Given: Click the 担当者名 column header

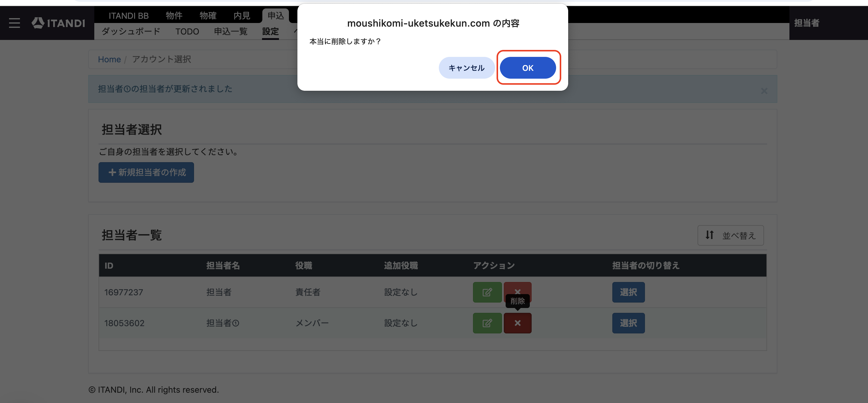Looking at the screenshot, I should click(x=223, y=265).
